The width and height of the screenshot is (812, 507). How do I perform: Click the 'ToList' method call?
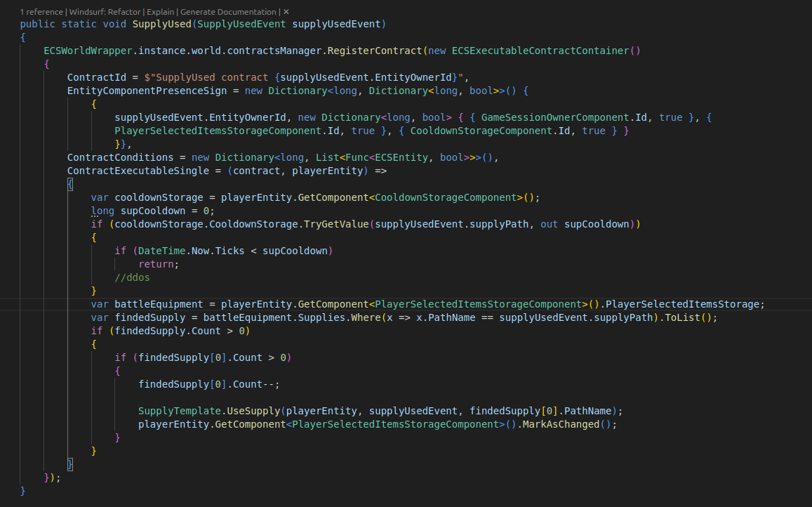click(x=683, y=318)
